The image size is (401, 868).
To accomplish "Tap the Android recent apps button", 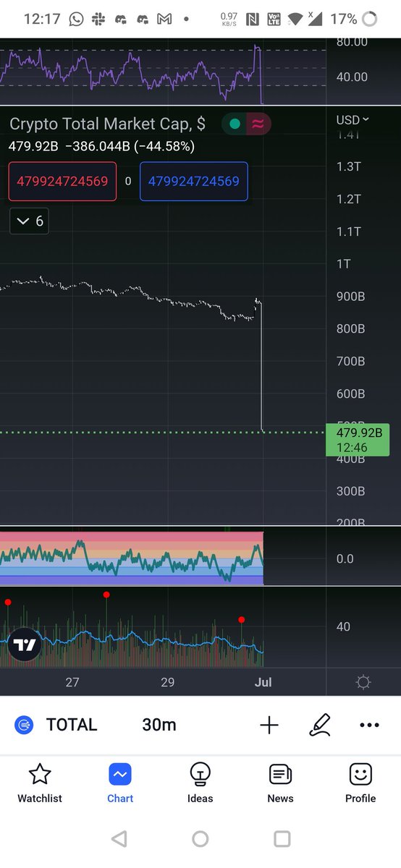I will click(x=282, y=839).
